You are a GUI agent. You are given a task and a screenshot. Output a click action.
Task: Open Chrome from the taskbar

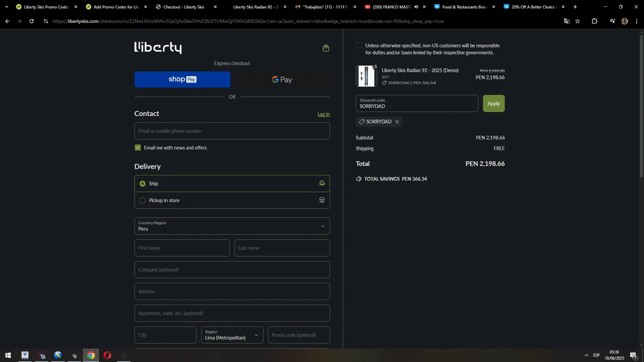(91, 355)
